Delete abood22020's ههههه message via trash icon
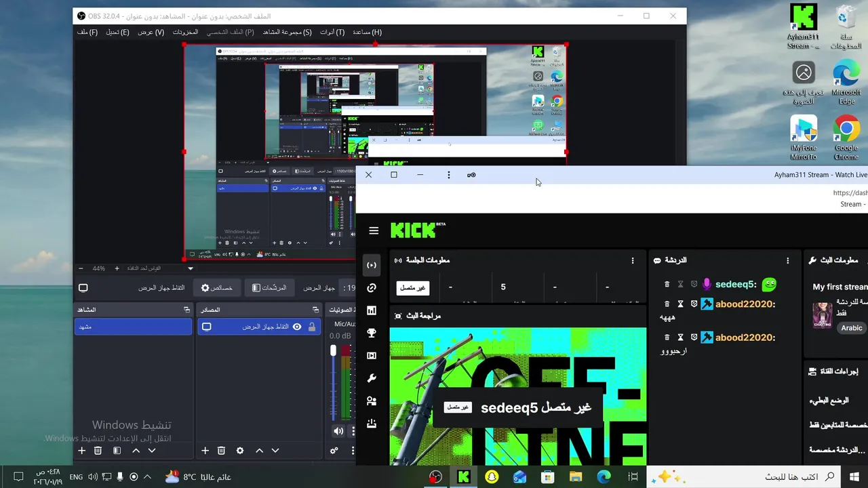Screen dimensions: 868x488 point(667,304)
